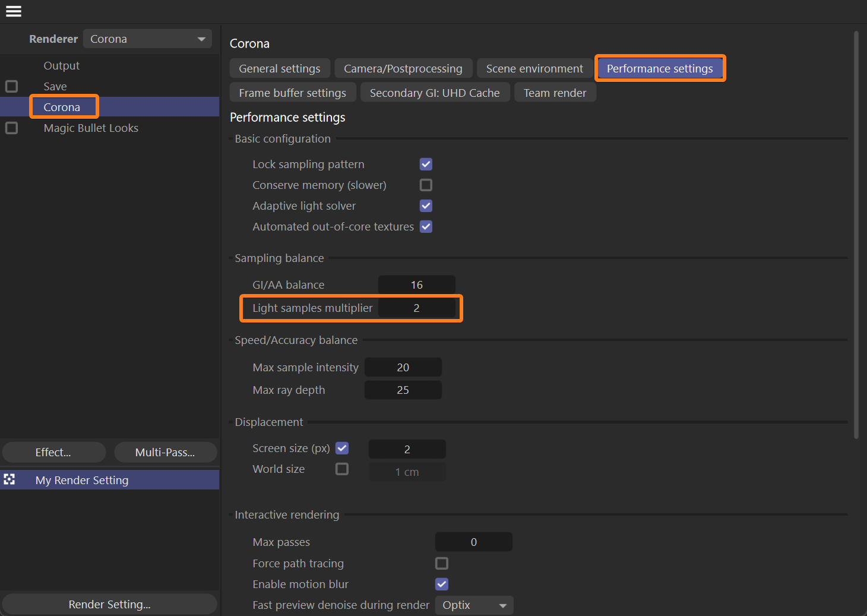867x616 pixels.
Task: Switch to the Camera/Postprocessing tab
Action: (x=403, y=68)
